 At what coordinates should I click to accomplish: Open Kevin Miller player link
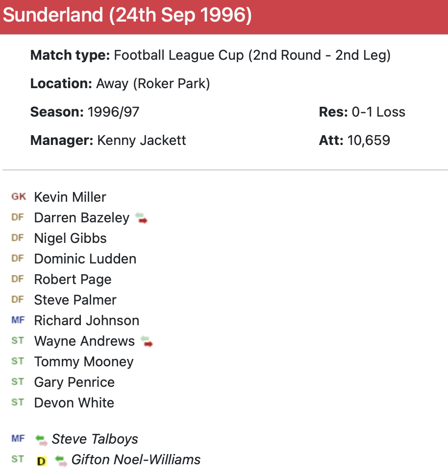click(x=70, y=197)
